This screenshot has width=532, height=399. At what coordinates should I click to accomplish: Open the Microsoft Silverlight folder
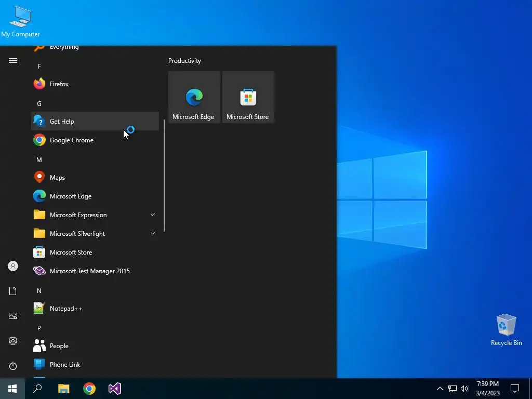click(95, 233)
